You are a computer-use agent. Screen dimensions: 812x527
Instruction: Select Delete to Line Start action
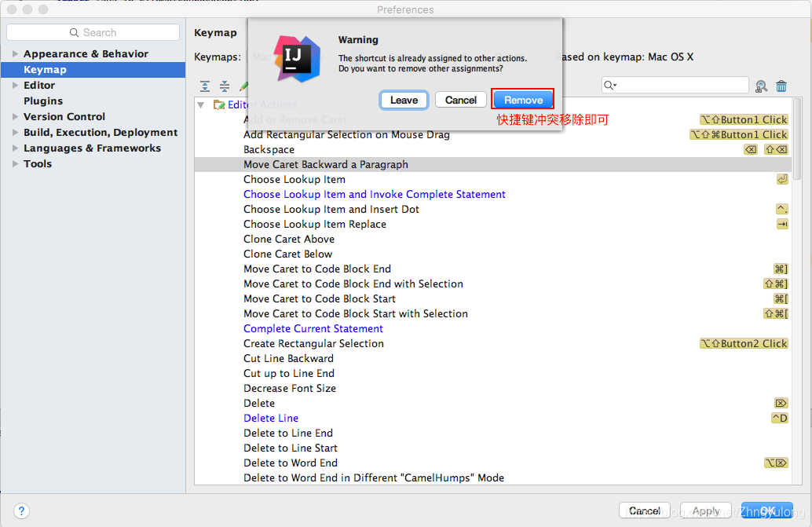pos(291,448)
